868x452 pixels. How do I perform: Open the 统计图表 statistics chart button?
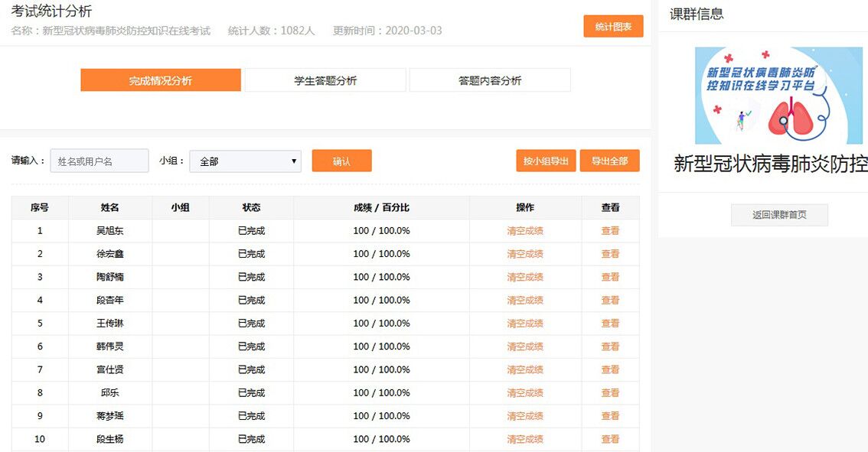click(613, 26)
